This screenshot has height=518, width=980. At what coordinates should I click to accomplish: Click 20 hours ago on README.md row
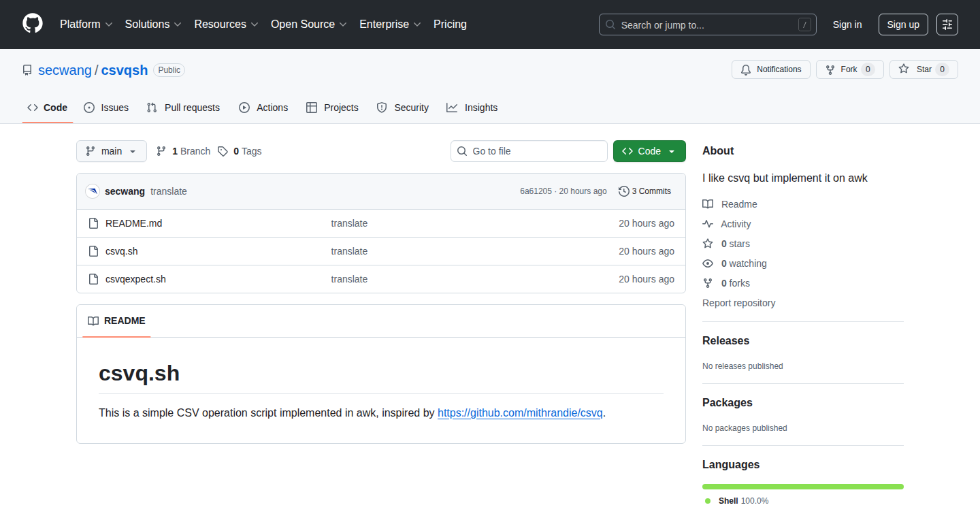tap(647, 223)
